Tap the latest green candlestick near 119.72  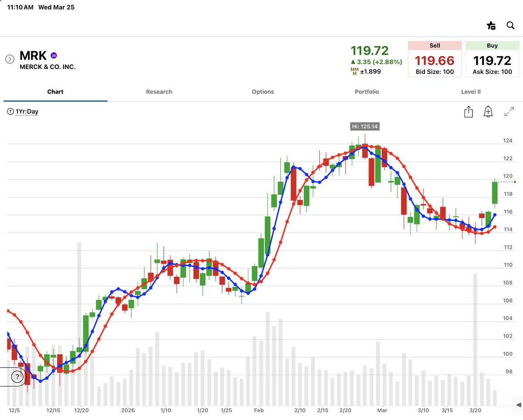coord(495,193)
